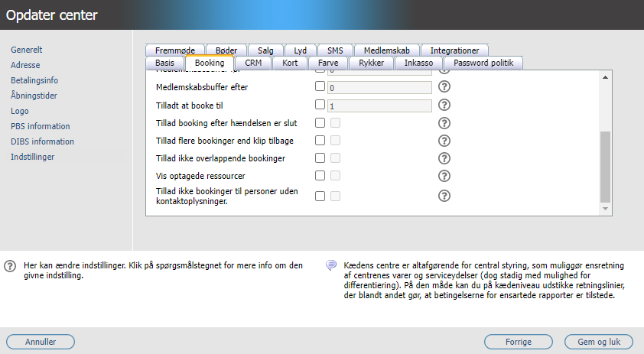Screen dimensions: 644x354
Task: Select the Rykker tab
Action: [x=371, y=63]
